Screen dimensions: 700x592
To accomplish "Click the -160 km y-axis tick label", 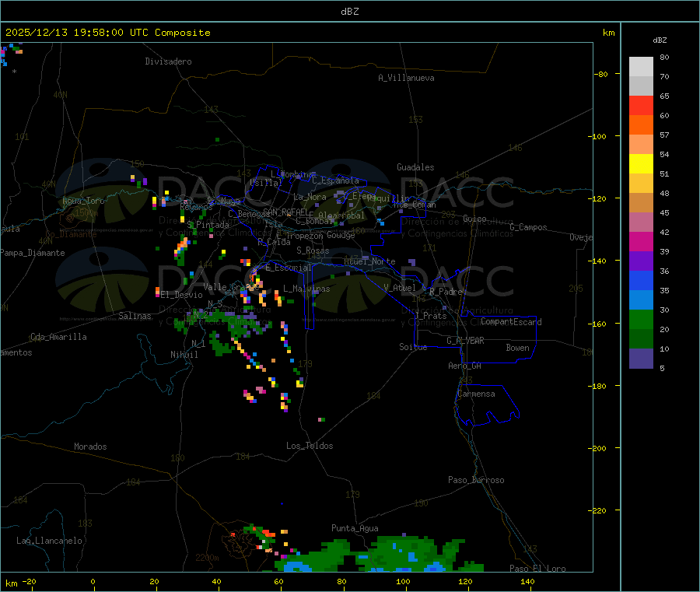I will [x=597, y=324].
